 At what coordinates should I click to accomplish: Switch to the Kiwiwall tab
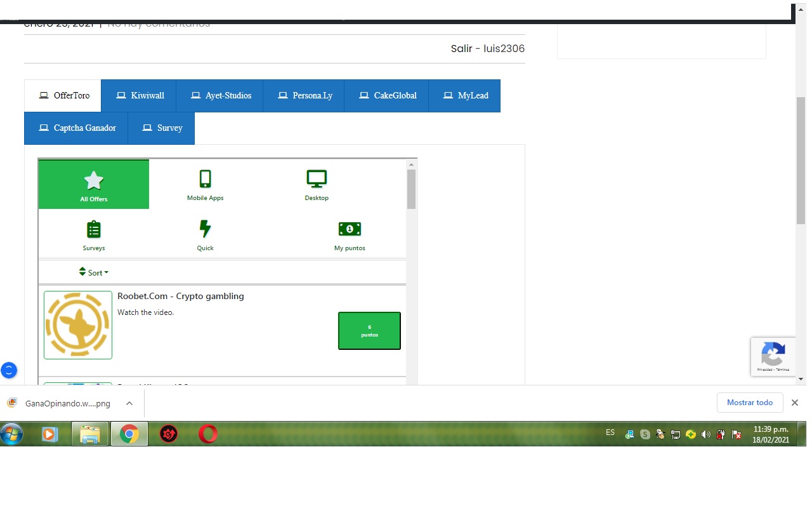coord(139,96)
